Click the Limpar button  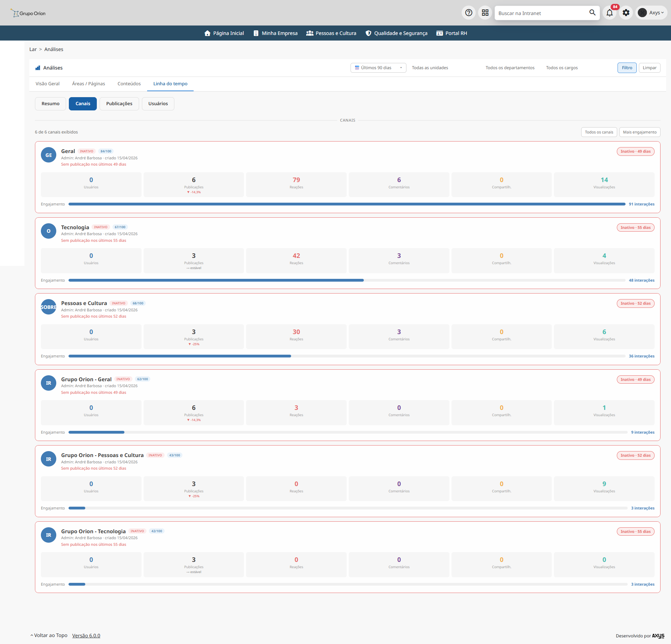click(649, 68)
